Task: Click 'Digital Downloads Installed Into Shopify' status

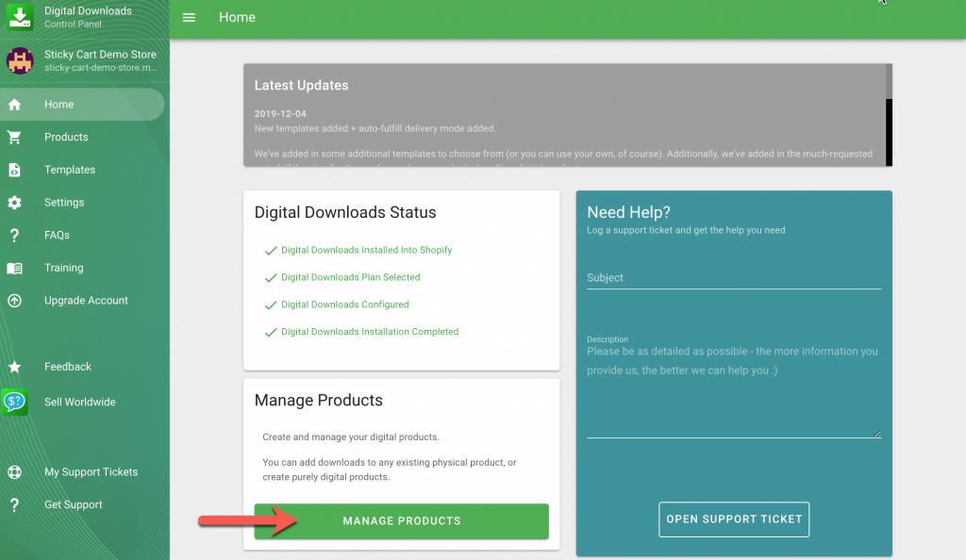Action: [x=367, y=251]
